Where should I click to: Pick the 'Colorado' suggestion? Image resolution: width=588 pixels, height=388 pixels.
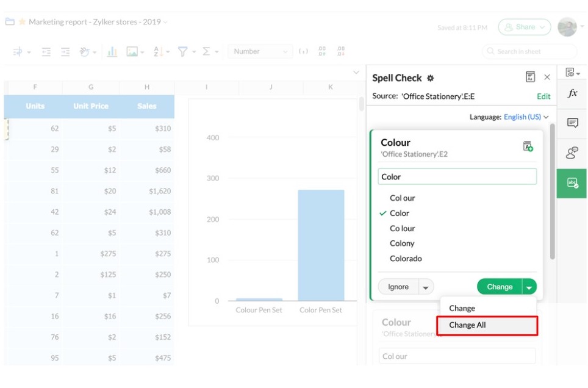click(x=406, y=259)
